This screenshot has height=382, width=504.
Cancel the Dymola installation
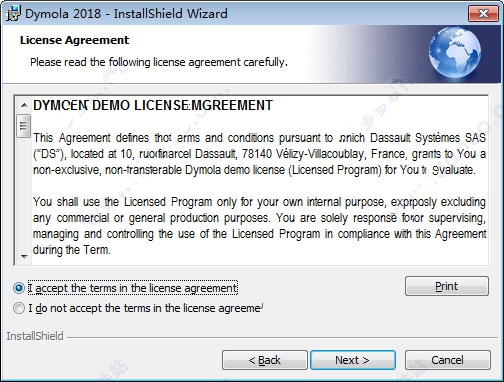pos(448,360)
